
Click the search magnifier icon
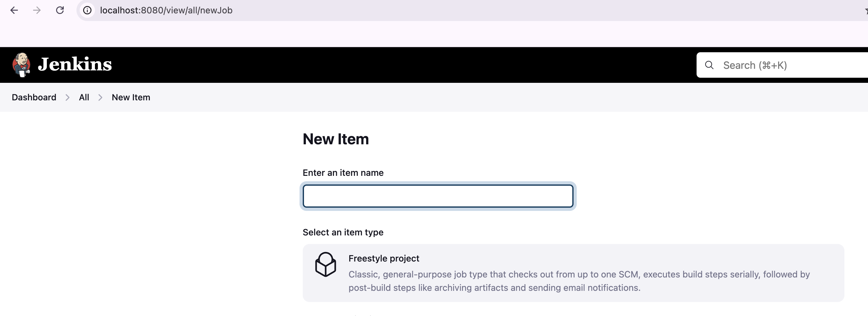click(x=709, y=65)
